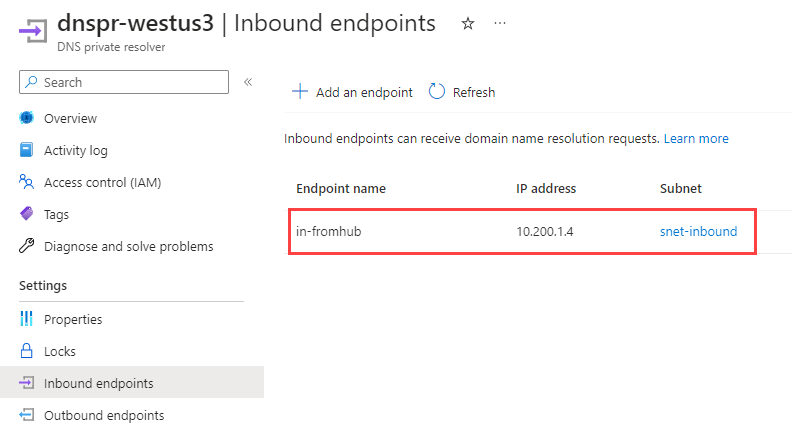Image resolution: width=792 pixels, height=434 pixels.
Task: Click the Access control people icon
Action: point(26,182)
